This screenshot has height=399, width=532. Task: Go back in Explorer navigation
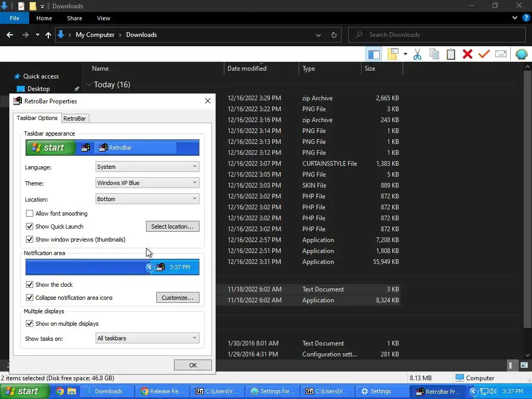10,35
